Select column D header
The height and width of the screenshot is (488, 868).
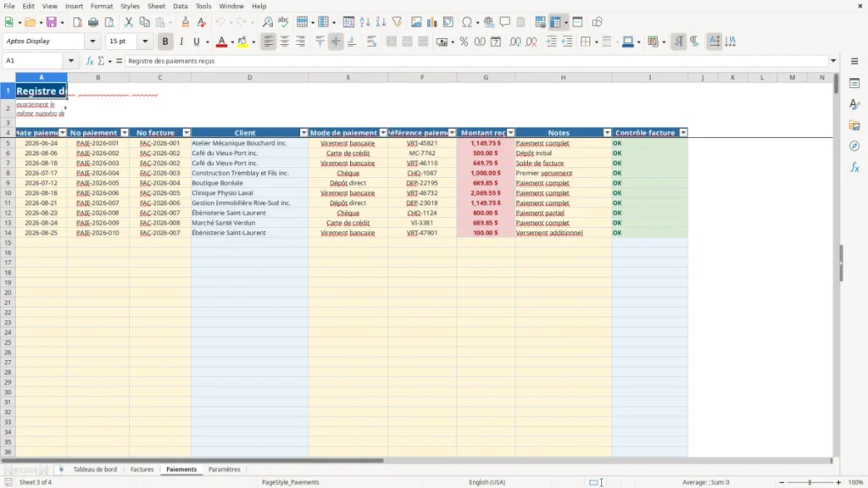[250, 77]
